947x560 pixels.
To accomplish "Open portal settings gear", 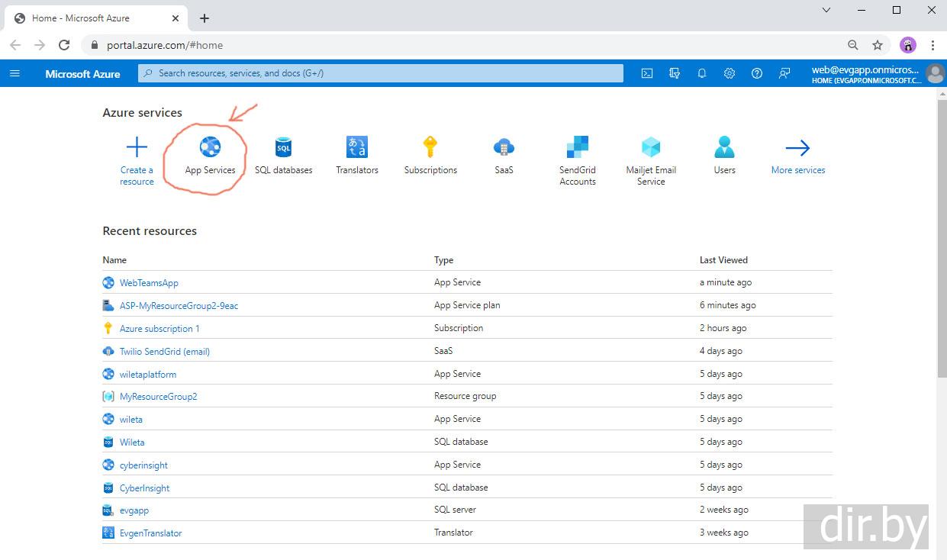I will click(730, 73).
